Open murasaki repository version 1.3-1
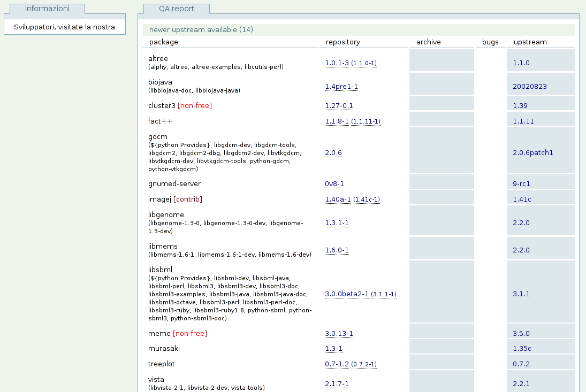The image size is (586, 392). tap(333, 349)
